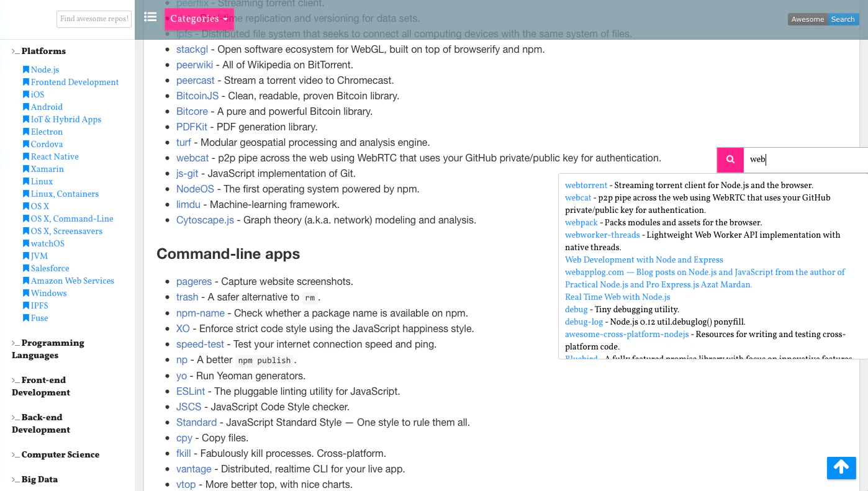The image size is (868, 491).
Task: Expand the Front-end Development section
Action: click(x=41, y=386)
